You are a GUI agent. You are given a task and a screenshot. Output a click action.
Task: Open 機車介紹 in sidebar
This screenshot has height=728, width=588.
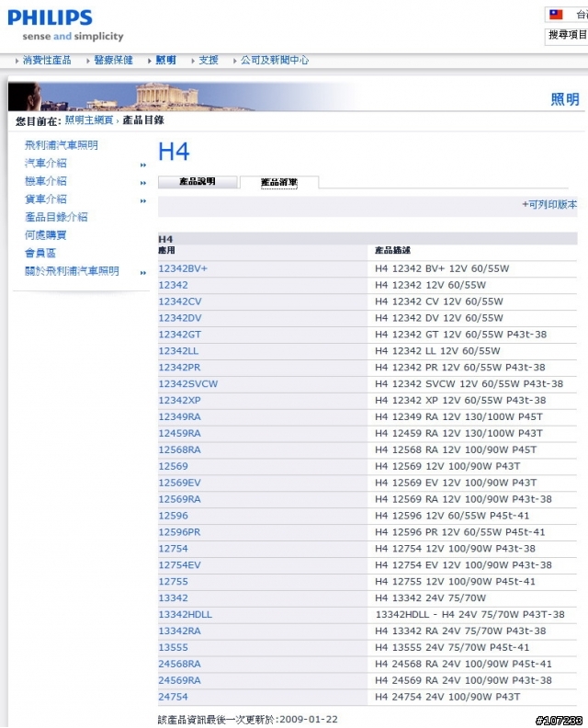point(46,181)
